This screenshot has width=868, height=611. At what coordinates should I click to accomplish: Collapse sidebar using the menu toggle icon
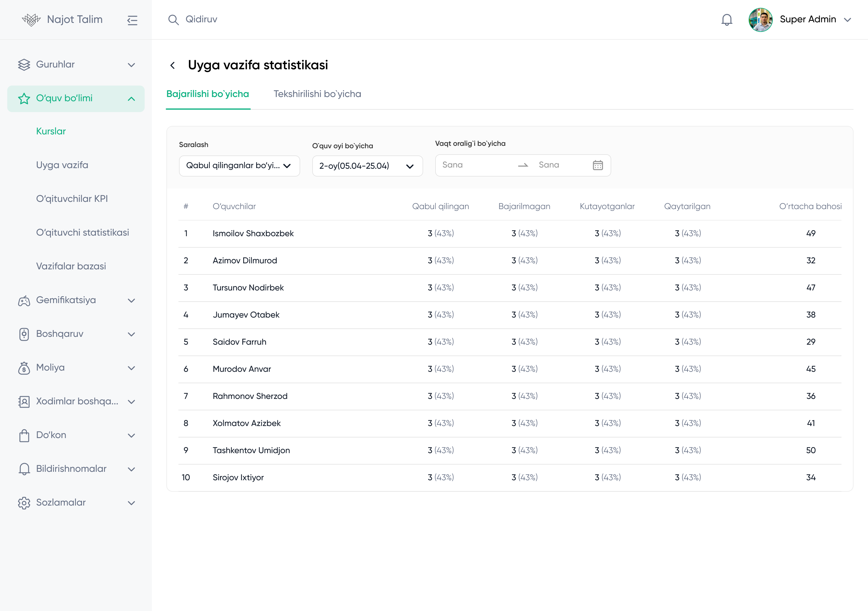coord(132,20)
